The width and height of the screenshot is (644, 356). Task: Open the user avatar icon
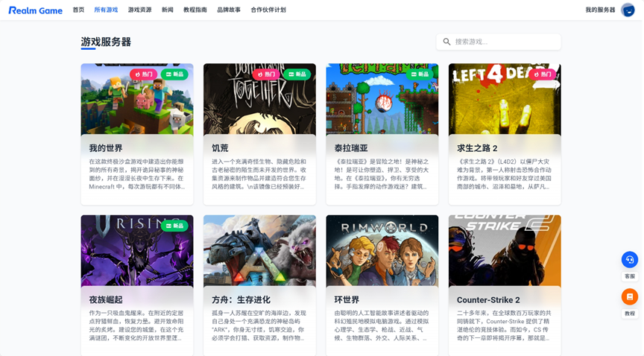[x=628, y=10]
